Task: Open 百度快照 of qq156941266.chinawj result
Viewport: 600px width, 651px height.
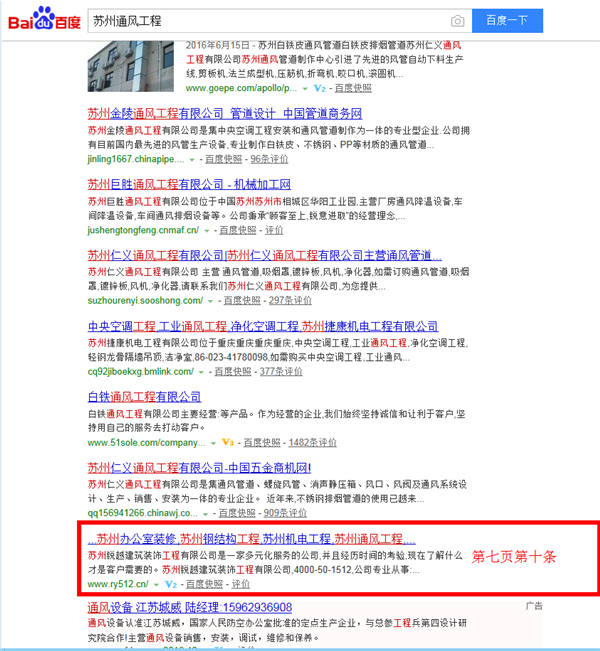Action: [x=237, y=513]
